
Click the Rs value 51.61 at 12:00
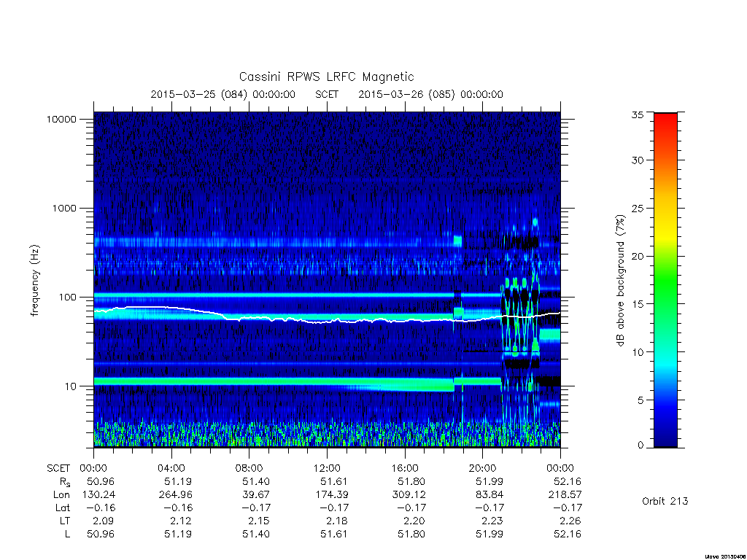click(x=333, y=481)
